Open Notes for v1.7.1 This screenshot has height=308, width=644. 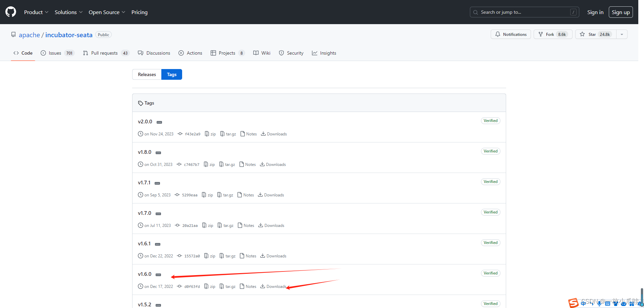tap(246, 195)
